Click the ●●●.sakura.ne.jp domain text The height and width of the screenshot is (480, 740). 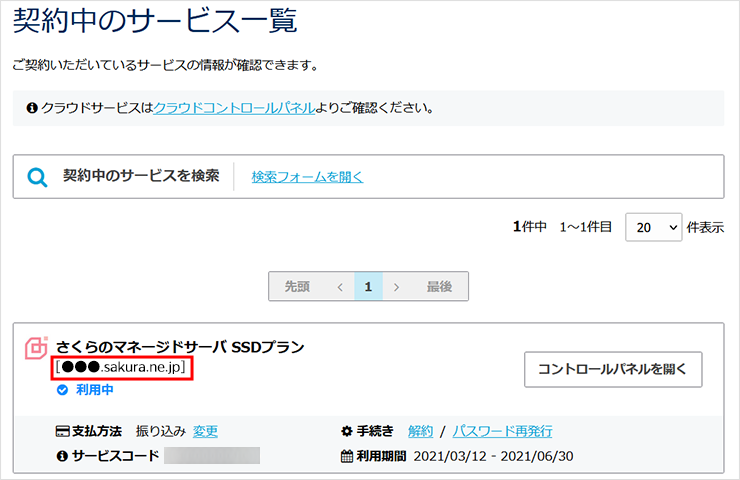(122, 367)
